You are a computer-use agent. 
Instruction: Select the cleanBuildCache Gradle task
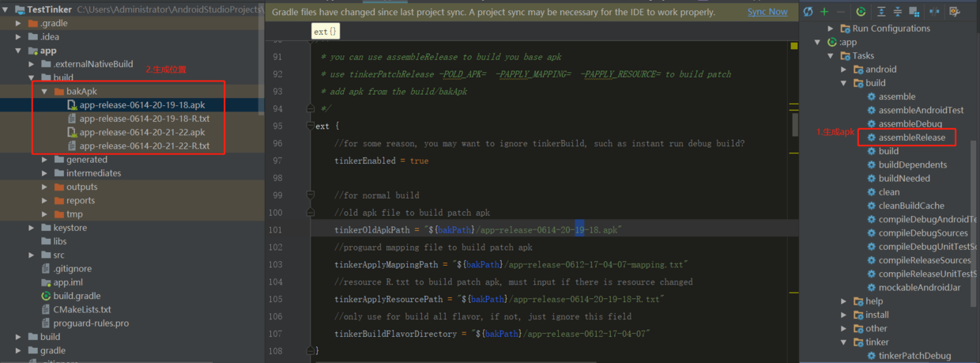coord(911,206)
